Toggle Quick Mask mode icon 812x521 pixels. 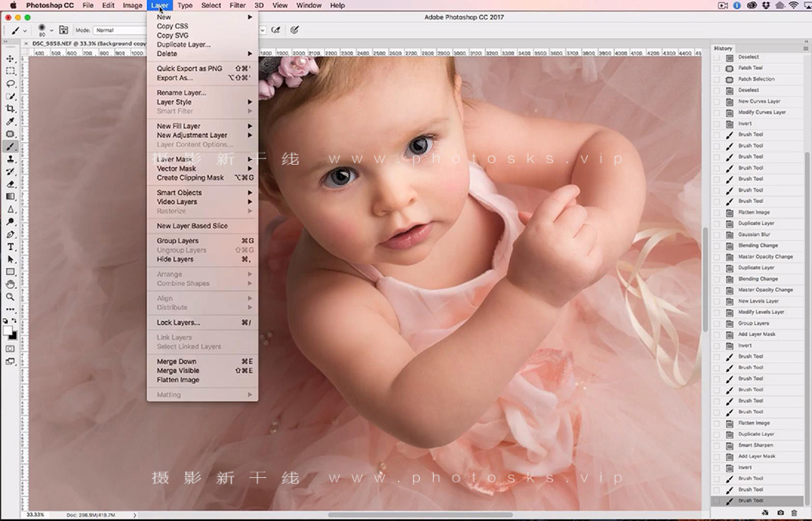[x=11, y=349]
